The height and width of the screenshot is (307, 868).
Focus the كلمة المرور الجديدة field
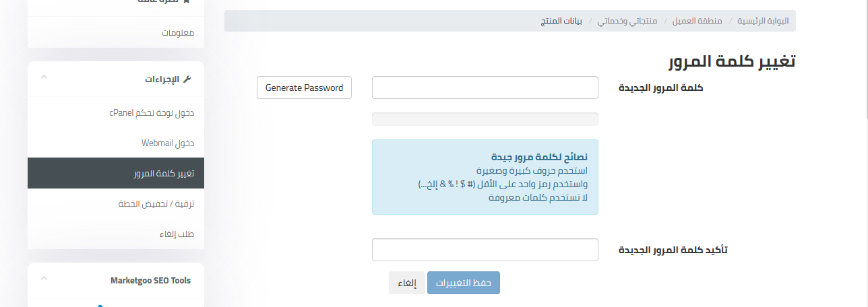pyautogui.click(x=485, y=88)
